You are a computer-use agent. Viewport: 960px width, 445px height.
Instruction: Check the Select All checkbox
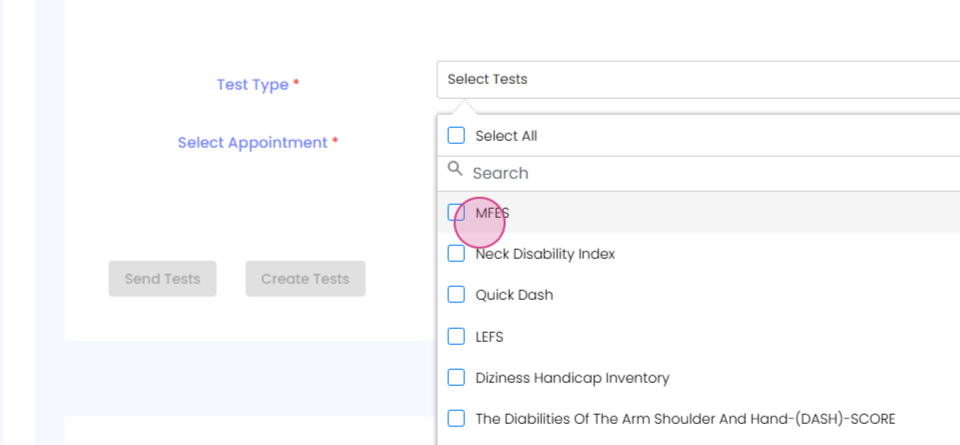456,136
